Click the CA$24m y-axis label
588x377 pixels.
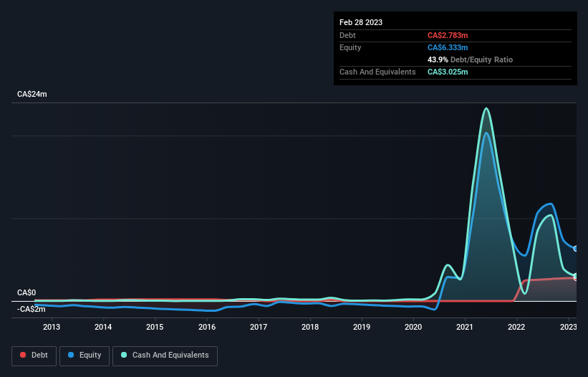point(32,94)
